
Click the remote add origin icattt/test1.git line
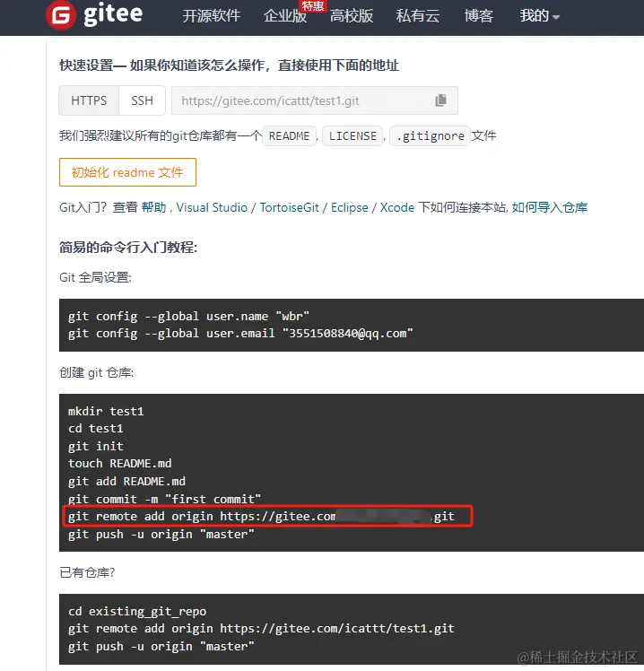tap(261, 629)
